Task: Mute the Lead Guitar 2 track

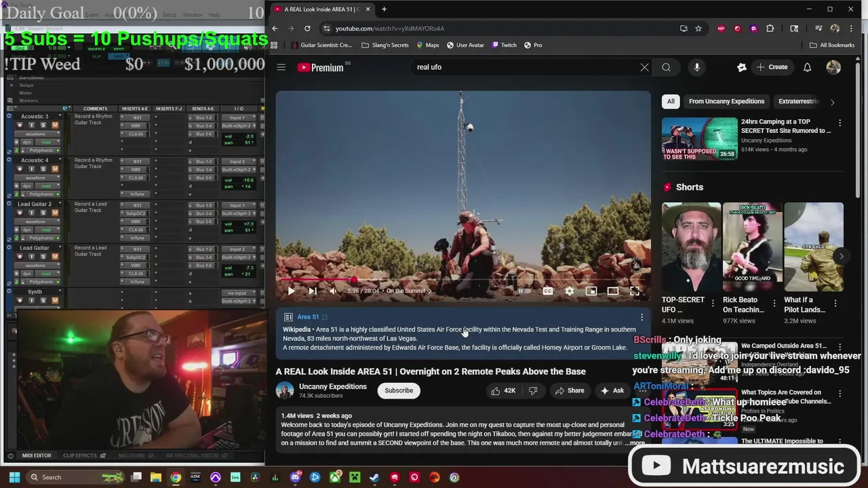Action: (x=55, y=212)
